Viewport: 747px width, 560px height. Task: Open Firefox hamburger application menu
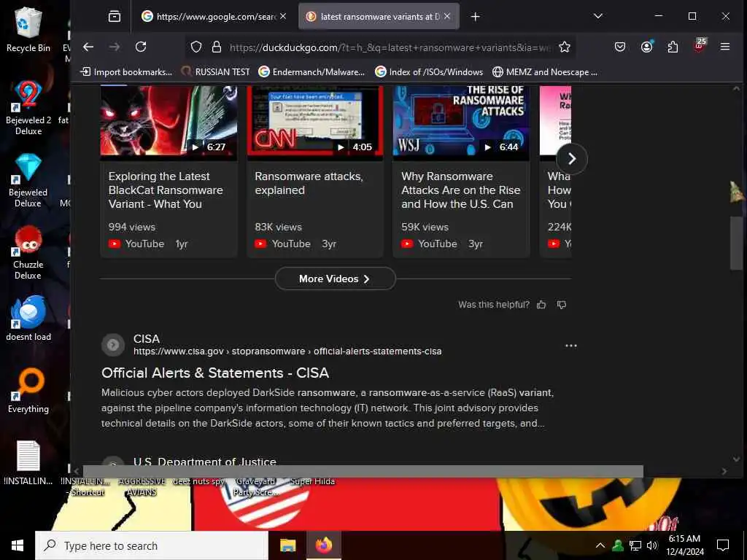pyautogui.click(x=725, y=47)
